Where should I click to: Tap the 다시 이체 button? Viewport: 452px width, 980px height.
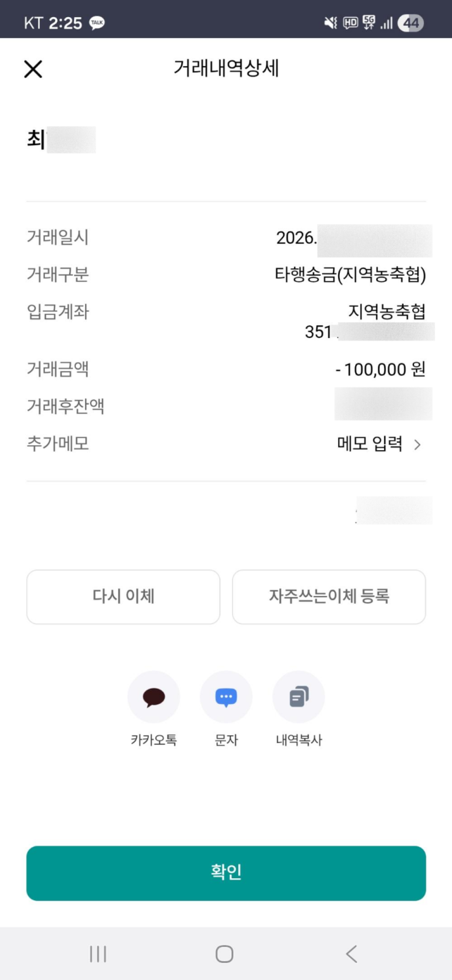click(x=123, y=597)
